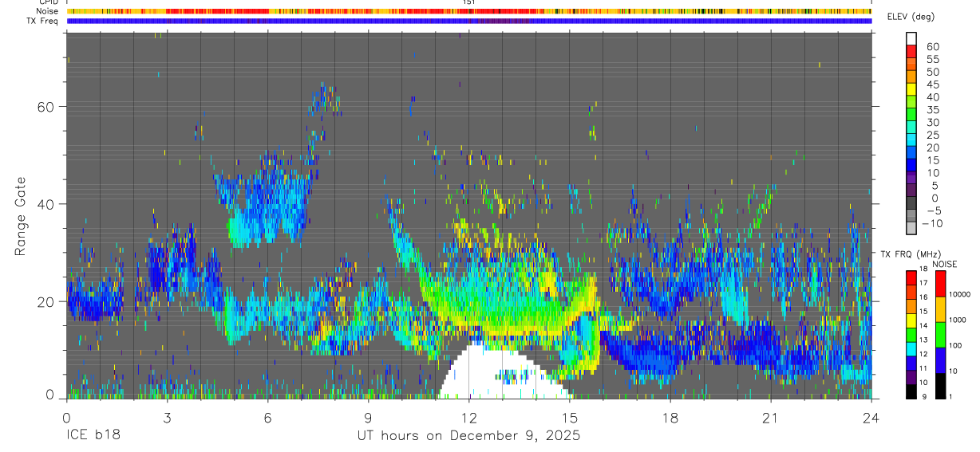980x452 pixels.
Task: Click the x-axis tick label '12'
Action: tap(469, 418)
